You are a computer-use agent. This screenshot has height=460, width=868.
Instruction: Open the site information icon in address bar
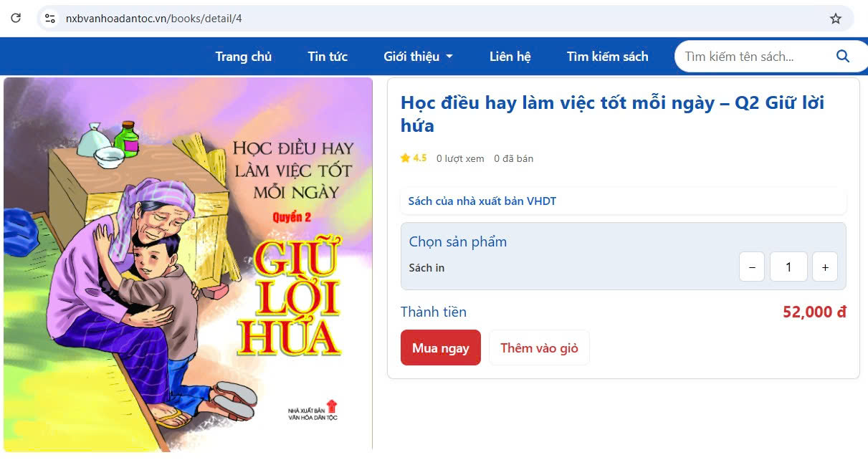pyautogui.click(x=50, y=19)
